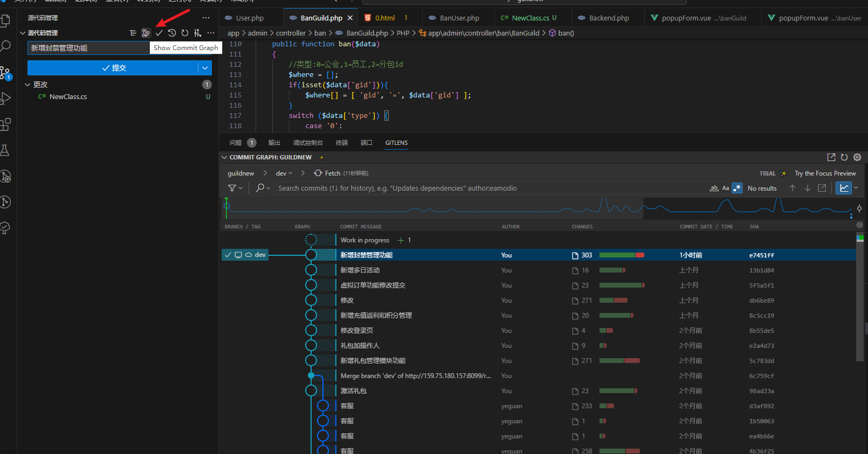
Task: Open the 输出 output panel tab
Action: 274,143
